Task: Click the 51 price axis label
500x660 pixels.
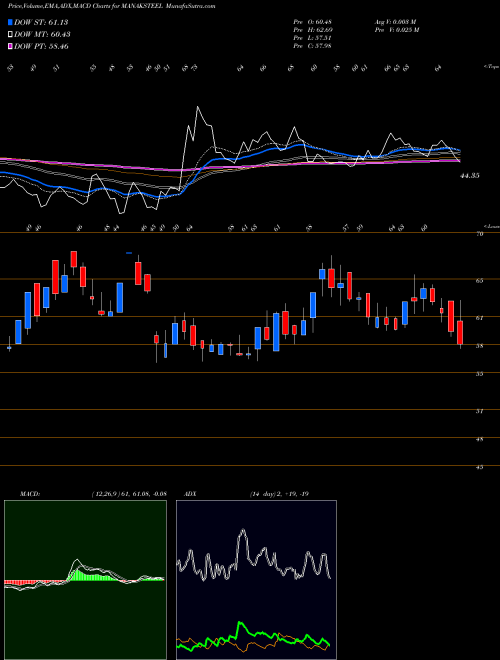Action: tap(479, 411)
